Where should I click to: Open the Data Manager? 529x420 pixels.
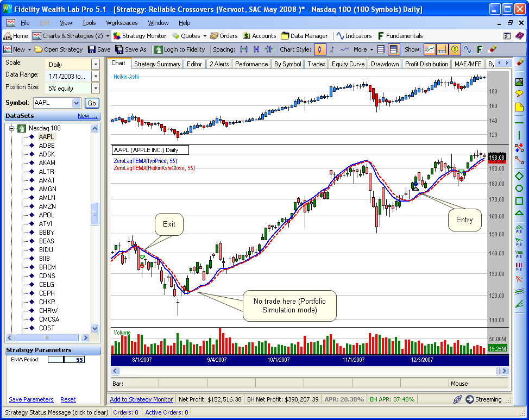(x=304, y=36)
